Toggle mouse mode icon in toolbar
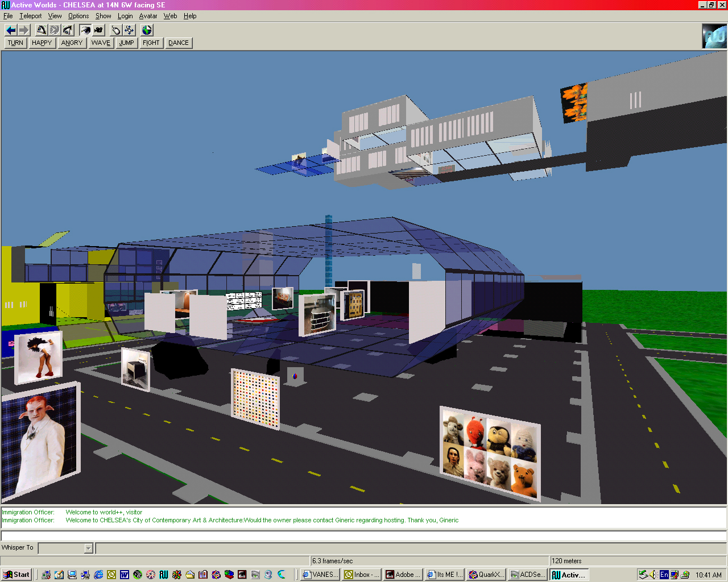 point(116,30)
